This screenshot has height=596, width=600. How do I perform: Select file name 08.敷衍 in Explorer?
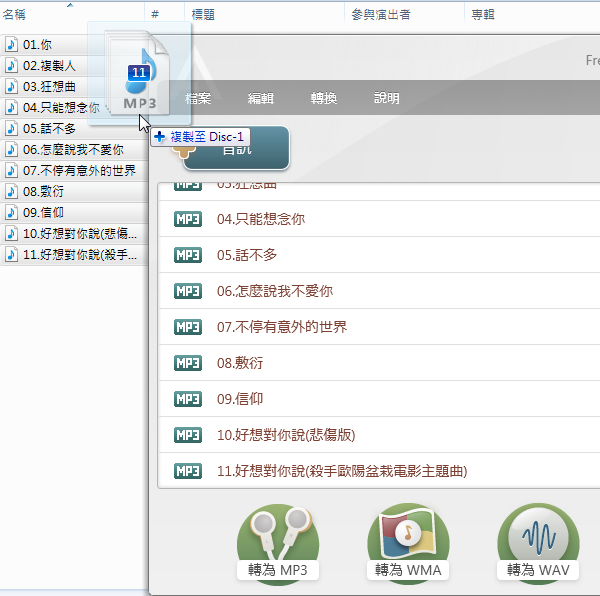tap(43, 192)
